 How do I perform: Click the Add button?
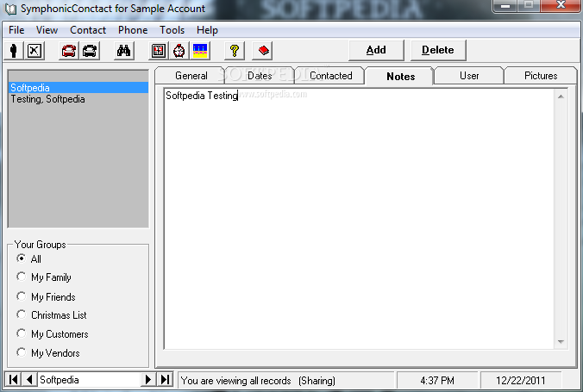(x=376, y=50)
